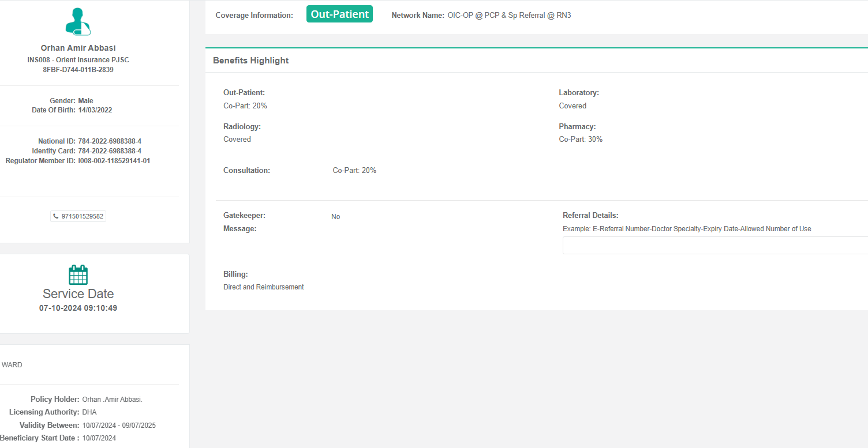The width and height of the screenshot is (868, 448).
Task: Click the WARD label
Action: (x=12, y=365)
